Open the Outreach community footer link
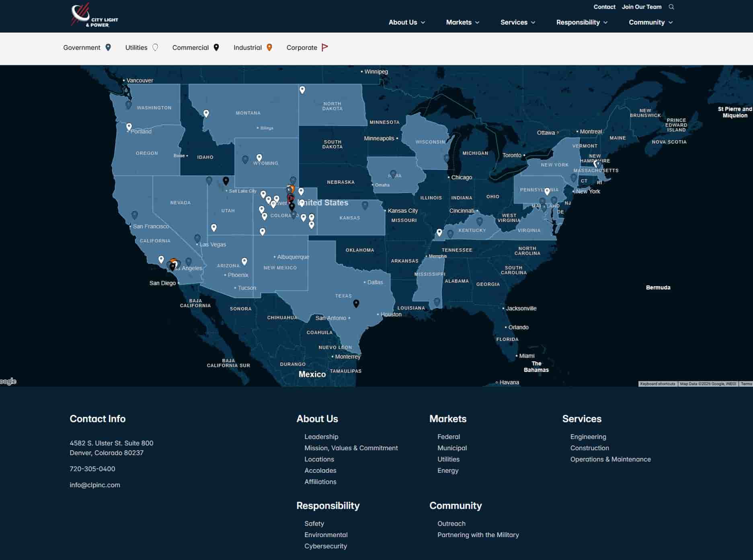The width and height of the screenshot is (753, 560). click(451, 523)
